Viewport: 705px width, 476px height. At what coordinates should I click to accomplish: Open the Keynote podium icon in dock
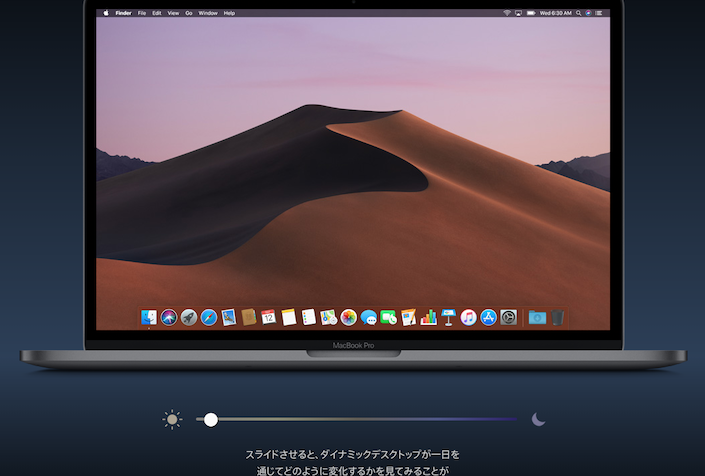448,317
